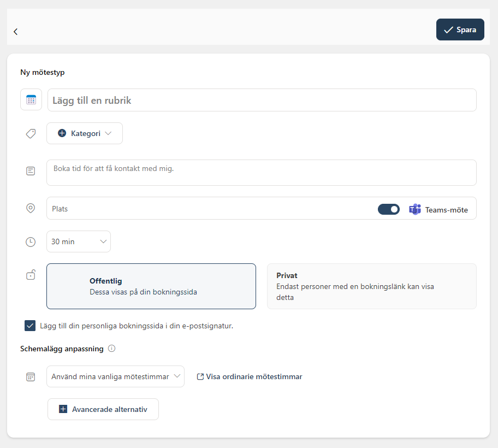Uncheck the e-postsignatur booking page checkbox
Viewport: 498px width, 448px height.
pos(30,326)
